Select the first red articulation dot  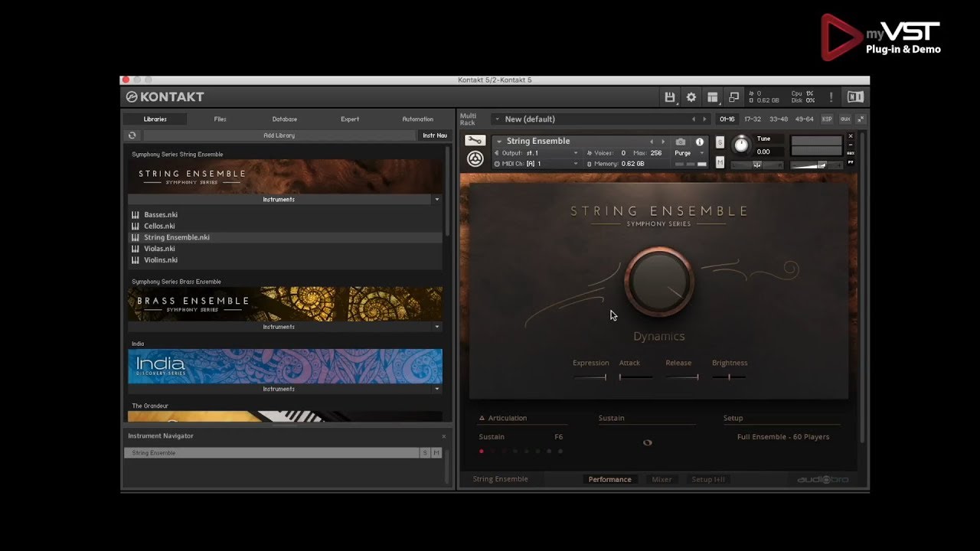(x=481, y=452)
